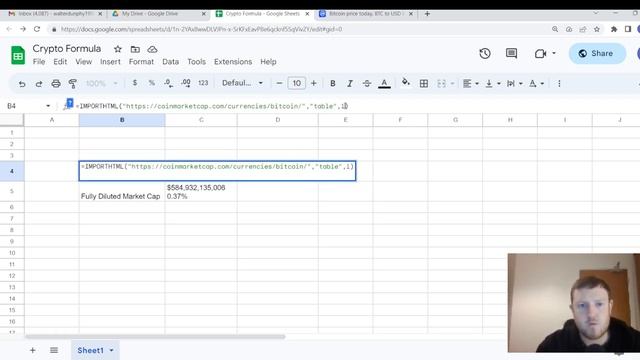Open the Google Sheets home icon
The image size is (640, 360).
(18, 55)
